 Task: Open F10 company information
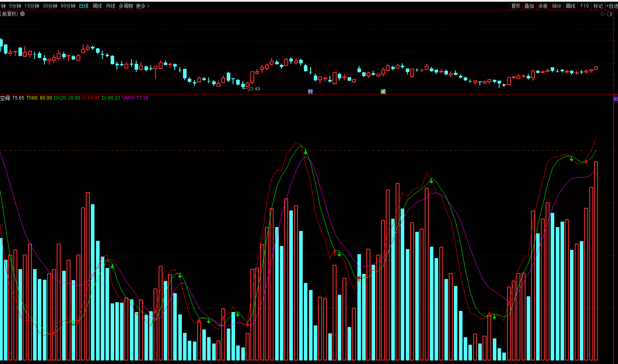click(585, 6)
